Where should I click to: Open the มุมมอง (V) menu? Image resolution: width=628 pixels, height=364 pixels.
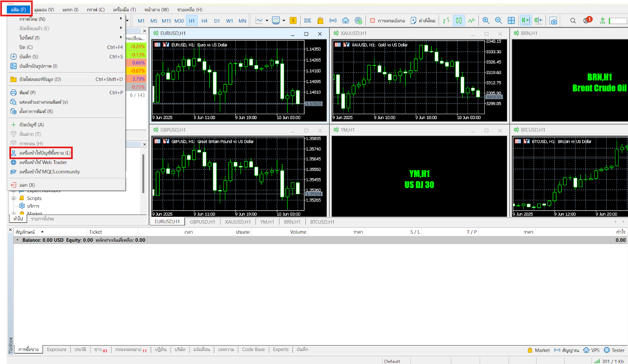44,9
